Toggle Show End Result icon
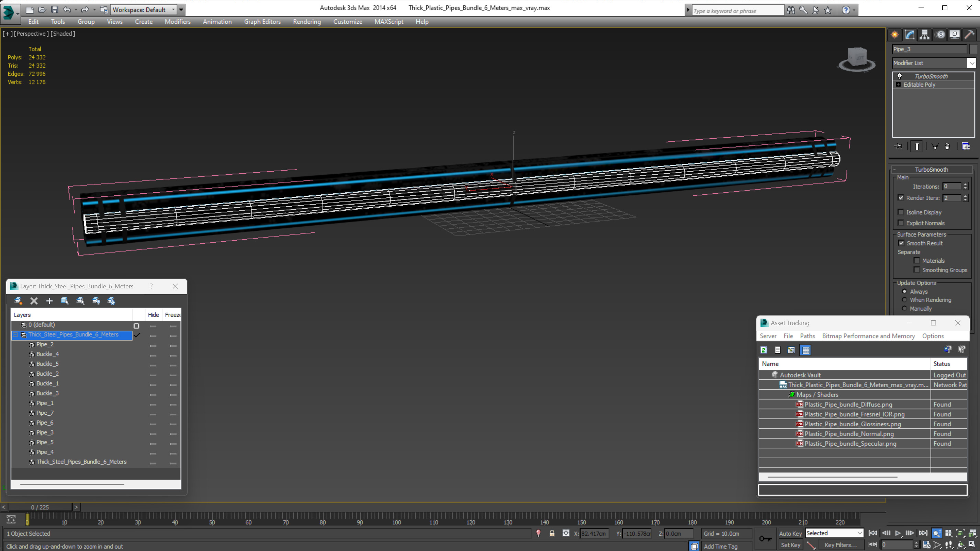This screenshot has width=980, height=551. pos(917,146)
